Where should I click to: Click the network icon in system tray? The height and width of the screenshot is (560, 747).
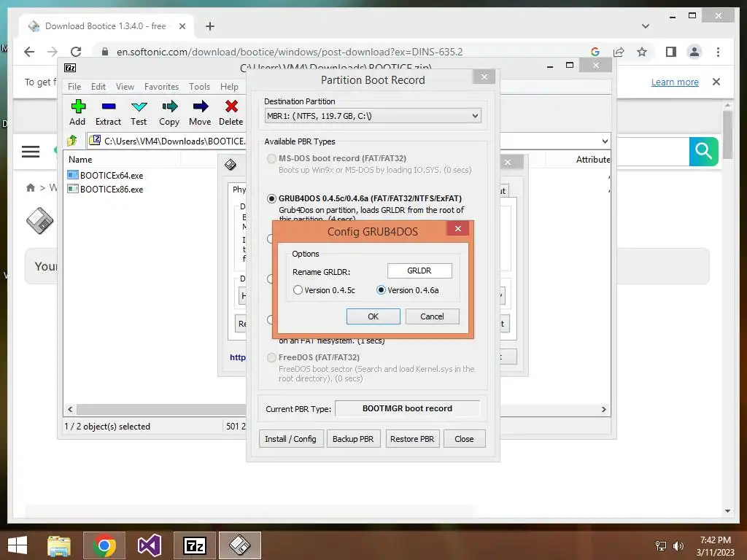pyautogui.click(x=661, y=546)
